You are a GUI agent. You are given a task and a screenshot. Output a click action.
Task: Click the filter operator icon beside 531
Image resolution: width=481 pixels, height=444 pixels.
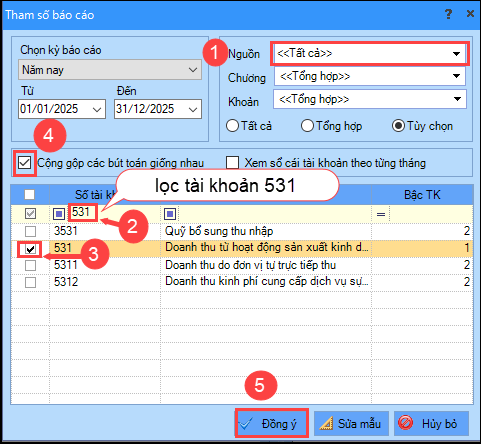[x=59, y=214]
